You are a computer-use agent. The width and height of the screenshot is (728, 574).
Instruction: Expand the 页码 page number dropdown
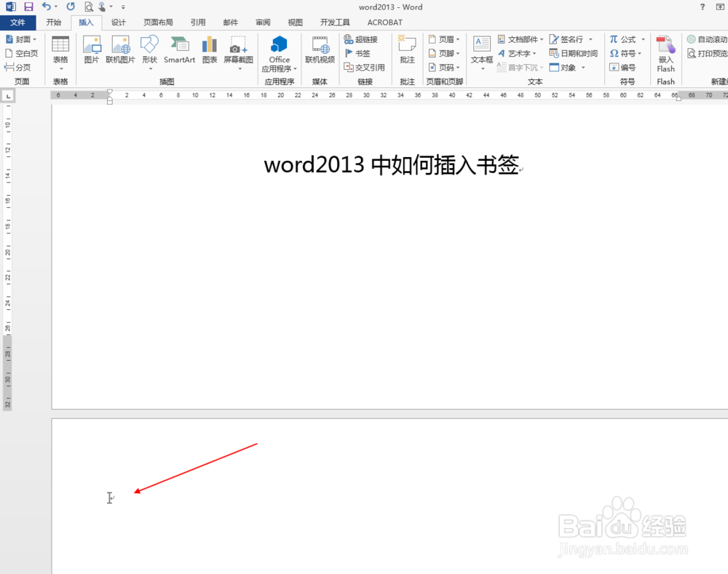[x=458, y=67]
